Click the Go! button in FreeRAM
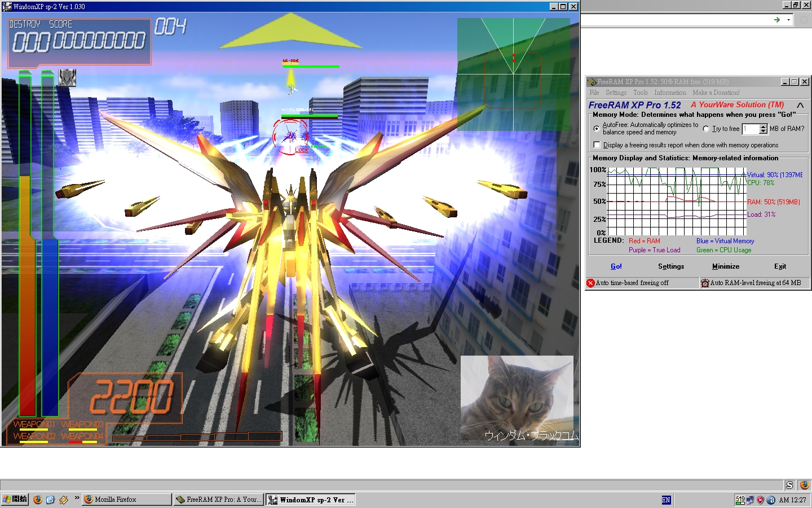This screenshot has width=812, height=508. tap(616, 266)
